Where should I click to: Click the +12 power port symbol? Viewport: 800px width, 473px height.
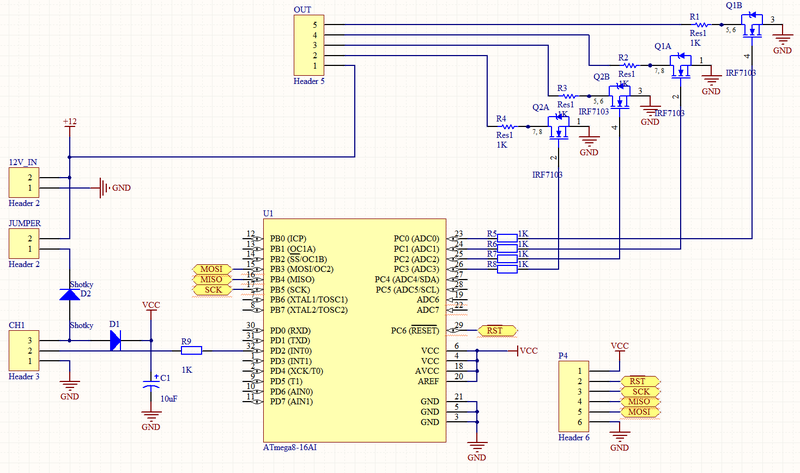tap(69, 128)
